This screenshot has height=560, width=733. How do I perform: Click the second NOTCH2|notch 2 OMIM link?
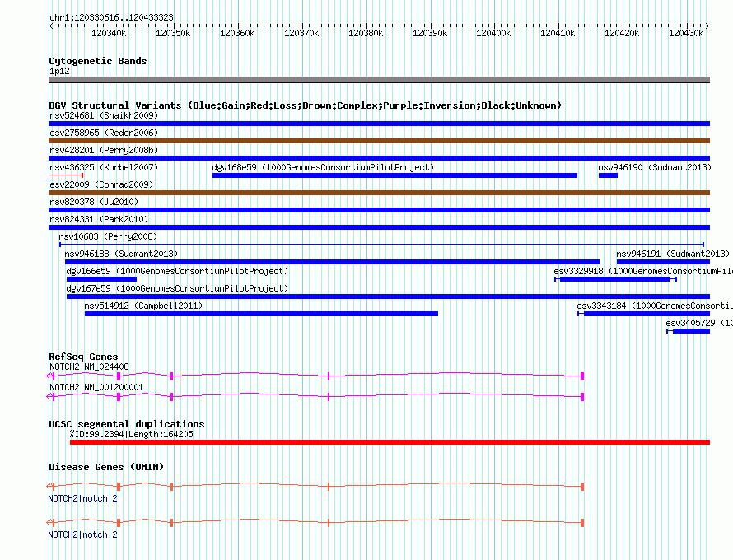[82, 534]
